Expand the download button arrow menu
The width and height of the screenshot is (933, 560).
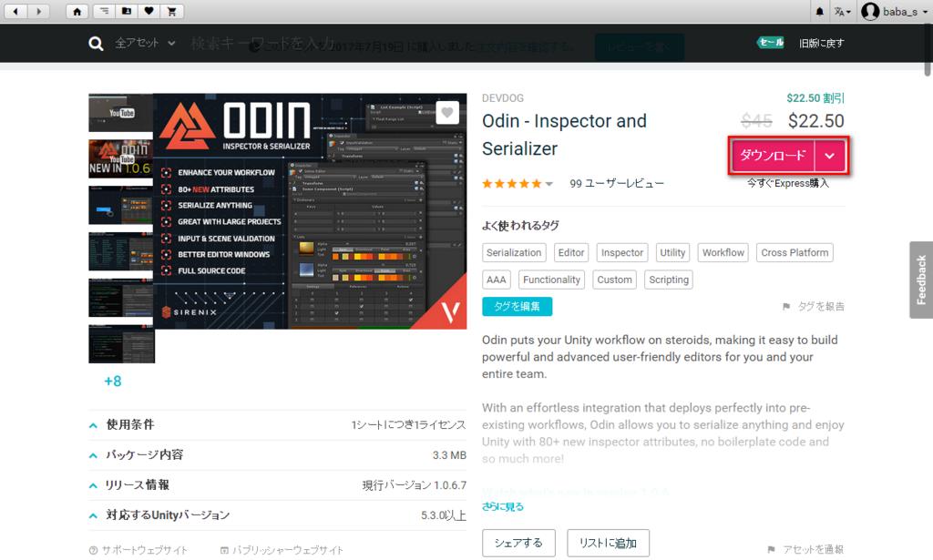[x=829, y=156]
